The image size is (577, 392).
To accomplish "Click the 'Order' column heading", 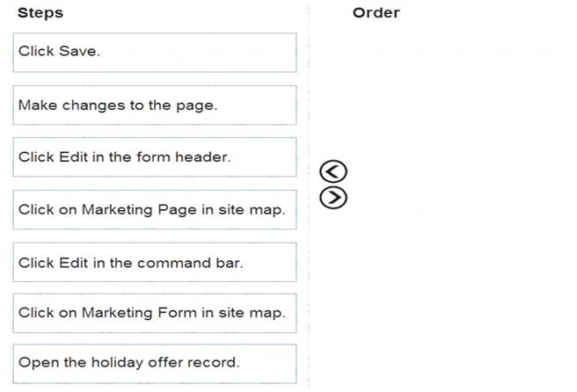I will [x=376, y=13].
